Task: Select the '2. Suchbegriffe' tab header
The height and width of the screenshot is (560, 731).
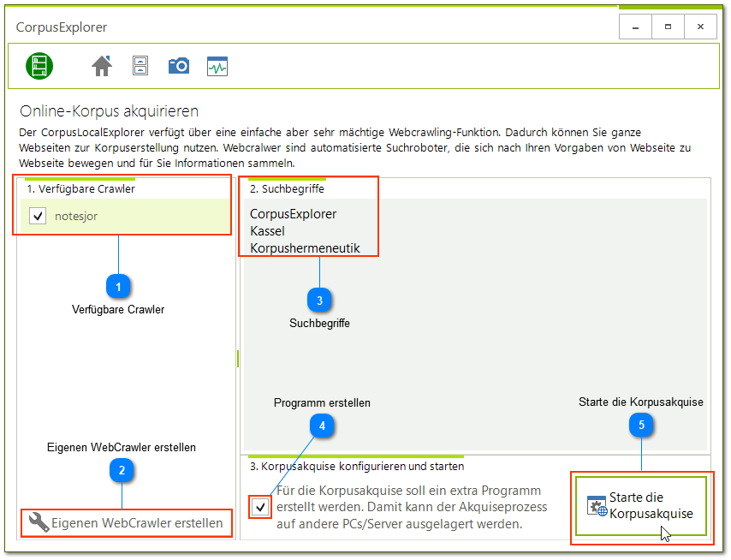Action: pos(287,189)
